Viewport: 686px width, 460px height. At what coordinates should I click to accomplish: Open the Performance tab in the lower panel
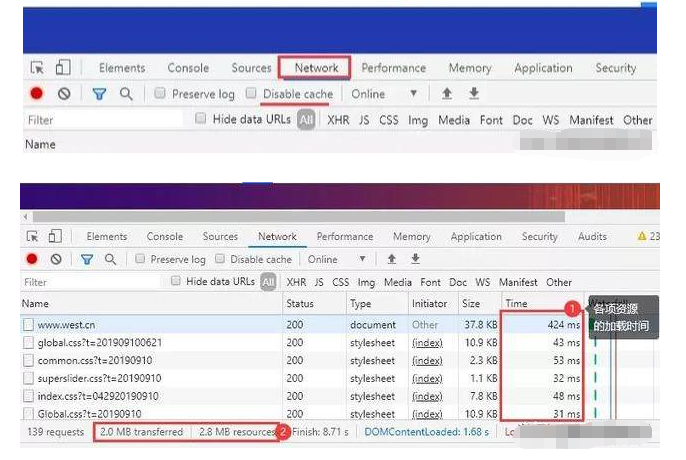pyautogui.click(x=344, y=237)
